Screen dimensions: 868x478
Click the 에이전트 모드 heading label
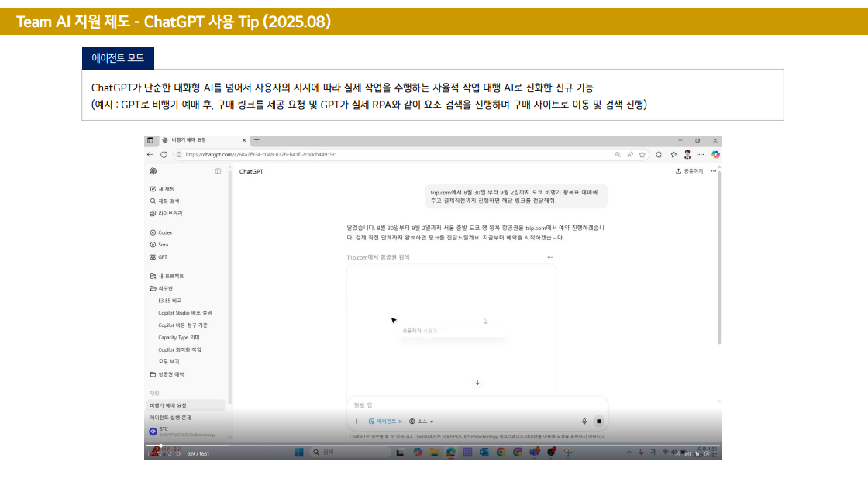click(118, 58)
